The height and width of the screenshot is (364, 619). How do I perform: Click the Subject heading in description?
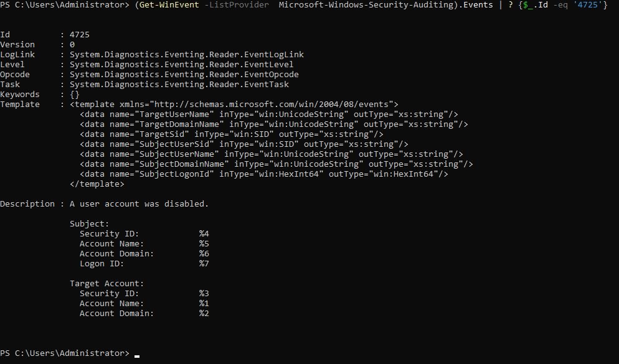tap(89, 223)
